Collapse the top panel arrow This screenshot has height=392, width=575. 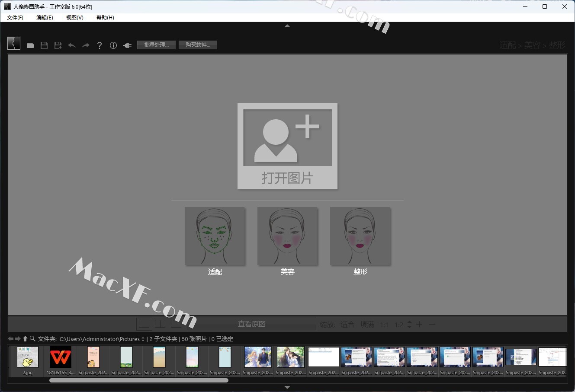tap(287, 26)
